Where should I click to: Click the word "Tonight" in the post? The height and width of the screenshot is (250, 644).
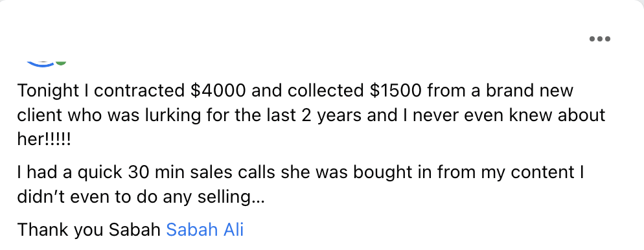(x=49, y=91)
